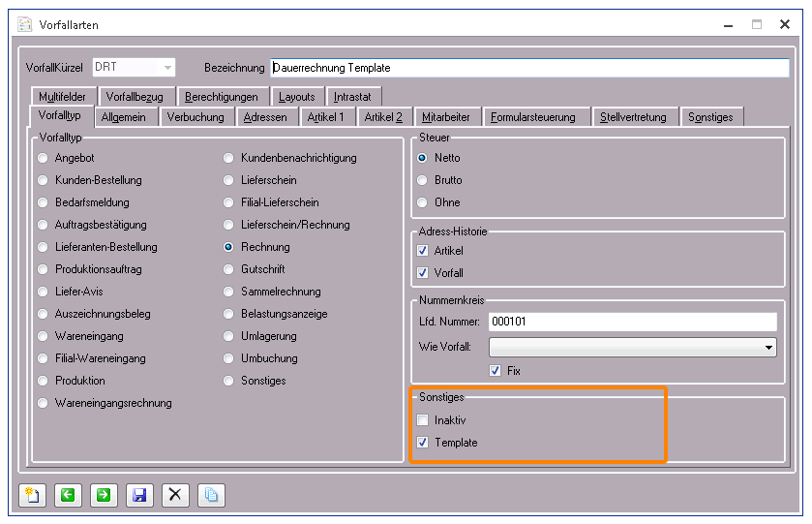Click the Vorfallarten window title icon

tap(25, 24)
